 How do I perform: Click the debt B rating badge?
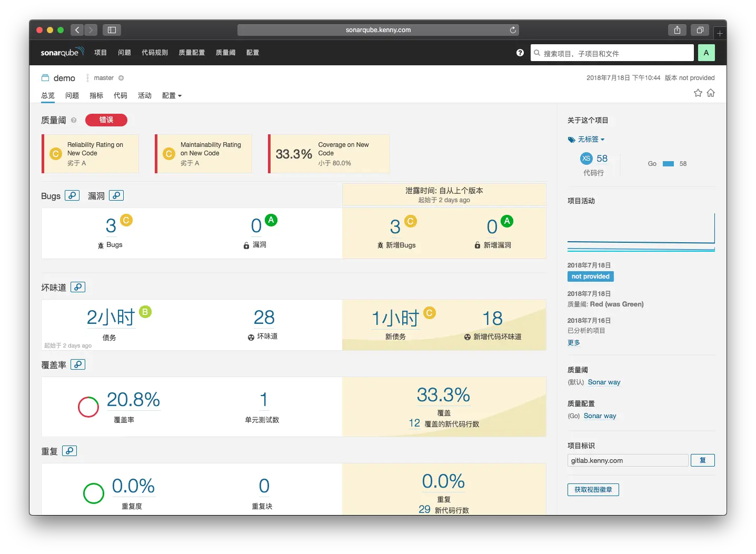click(145, 312)
